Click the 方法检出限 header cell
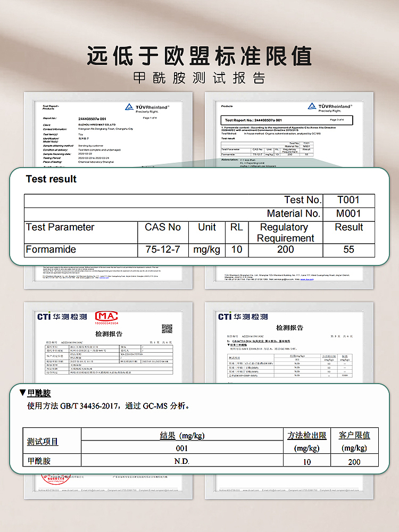Viewport: 399px width, 532px height. click(x=307, y=440)
